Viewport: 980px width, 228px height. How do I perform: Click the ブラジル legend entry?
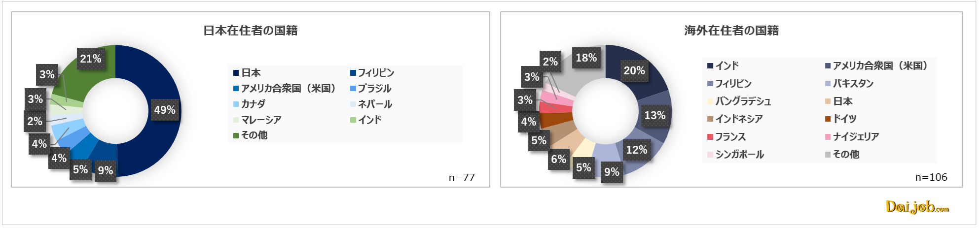click(371, 89)
